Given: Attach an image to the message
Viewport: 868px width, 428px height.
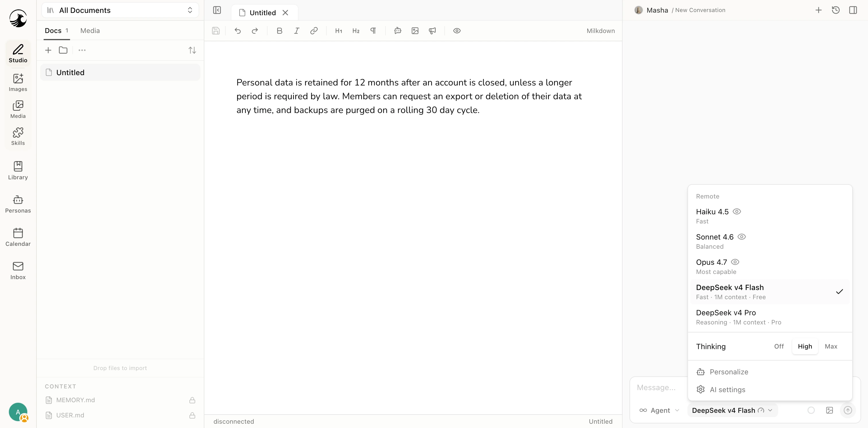Looking at the screenshot, I should click(830, 410).
